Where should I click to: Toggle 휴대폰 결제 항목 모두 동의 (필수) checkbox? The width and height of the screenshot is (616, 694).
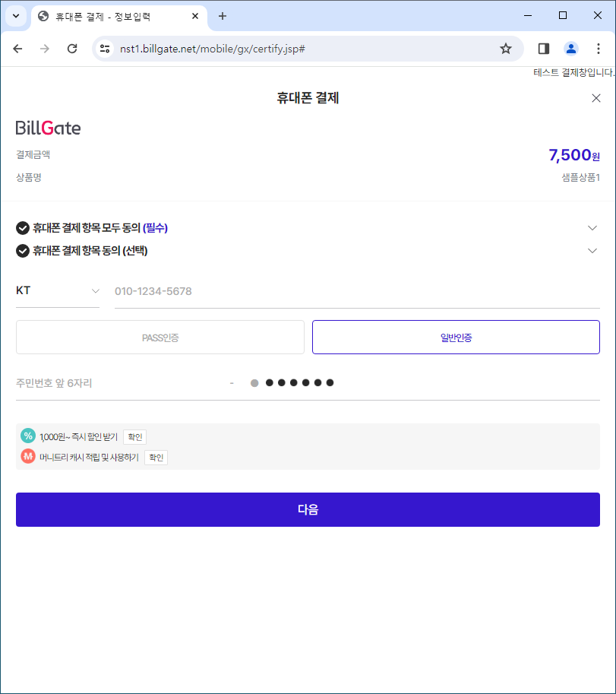tap(23, 228)
